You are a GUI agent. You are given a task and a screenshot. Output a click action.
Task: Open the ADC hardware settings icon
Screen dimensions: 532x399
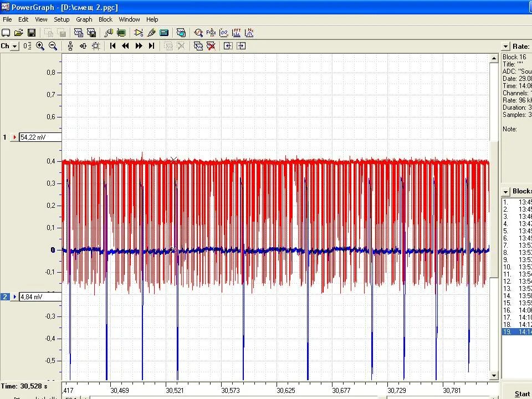pyautogui.click(x=121, y=33)
